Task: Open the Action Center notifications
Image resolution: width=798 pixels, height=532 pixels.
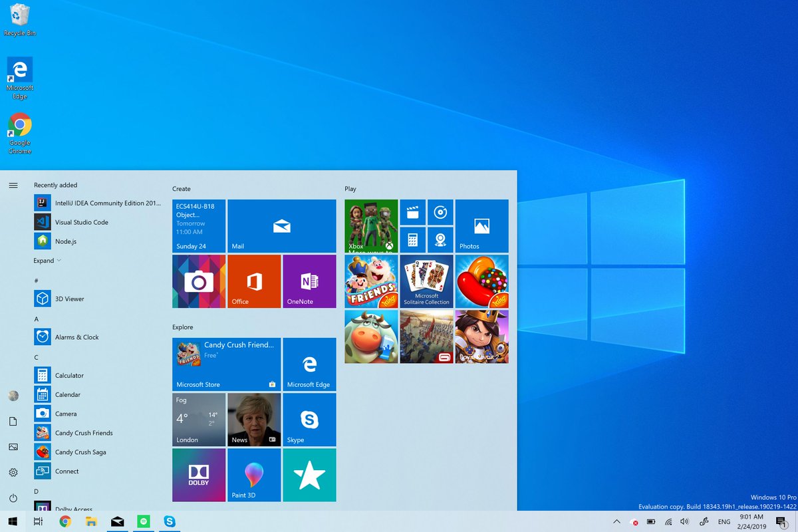Action: point(782,522)
